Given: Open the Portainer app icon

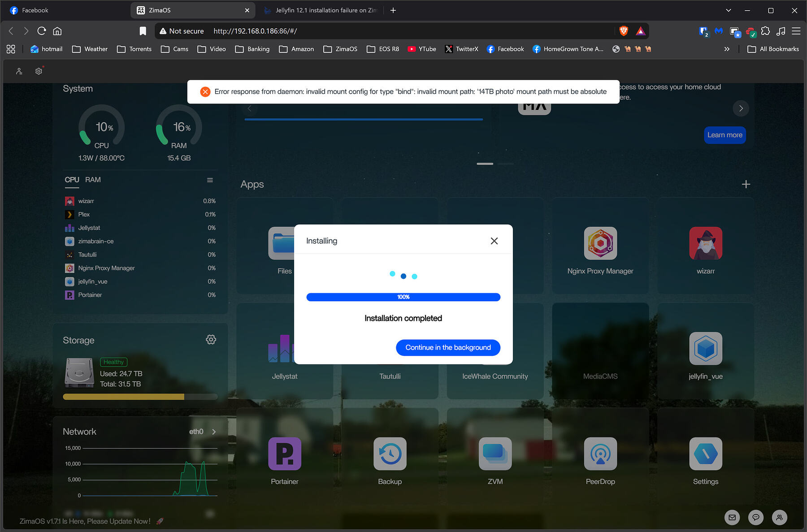Looking at the screenshot, I should tap(285, 454).
